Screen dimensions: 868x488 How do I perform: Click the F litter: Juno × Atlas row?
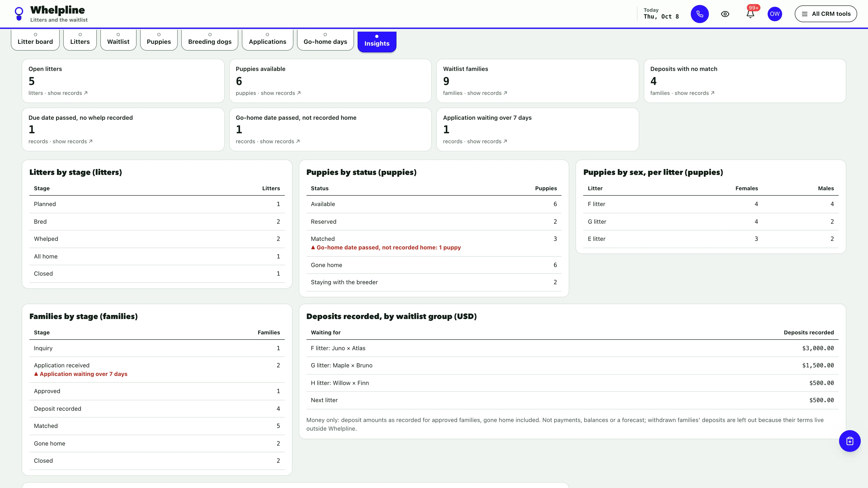click(x=572, y=348)
